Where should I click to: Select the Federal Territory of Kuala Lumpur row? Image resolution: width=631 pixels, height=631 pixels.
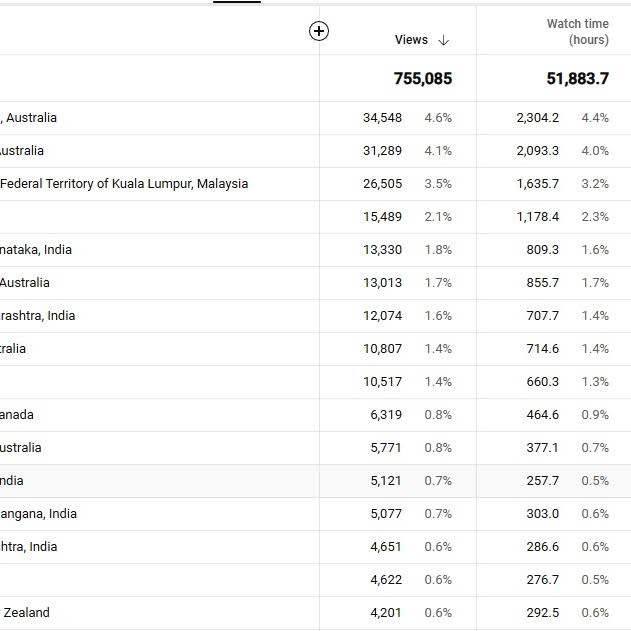[x=316, y=184]
